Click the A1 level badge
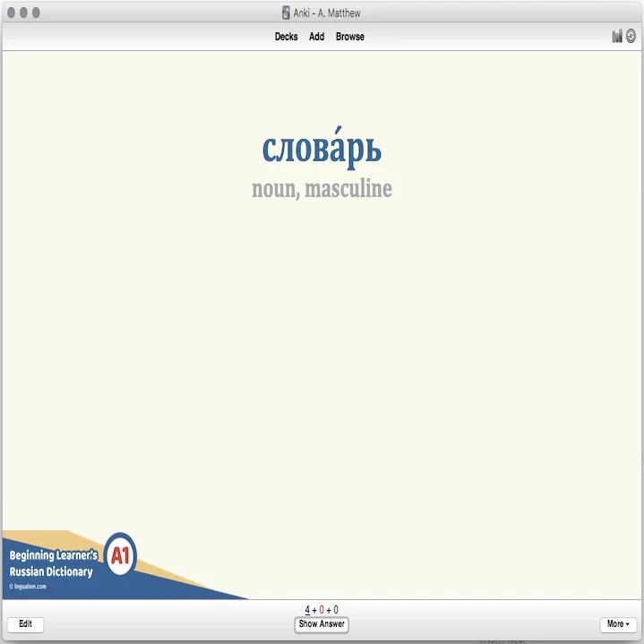 [120, 555]
